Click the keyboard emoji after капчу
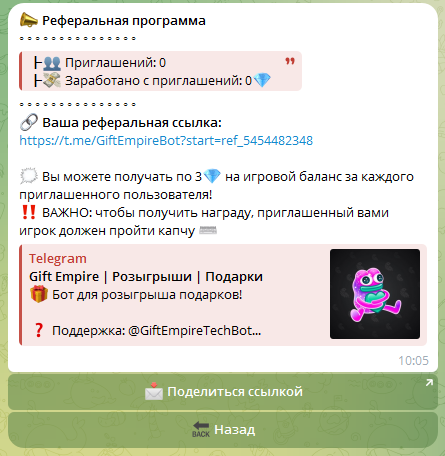 coord(208,230)
